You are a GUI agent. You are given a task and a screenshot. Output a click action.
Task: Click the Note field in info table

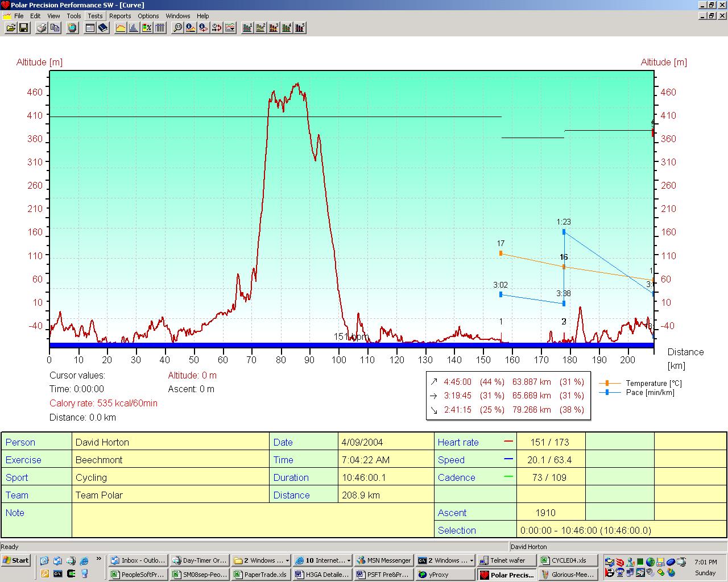tap(253, 521)
